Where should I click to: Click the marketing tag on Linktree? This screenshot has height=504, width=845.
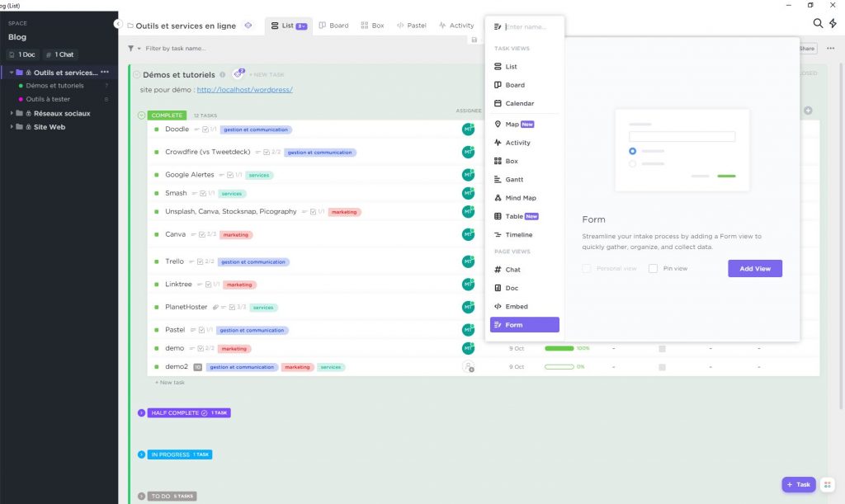click(239, 285)
